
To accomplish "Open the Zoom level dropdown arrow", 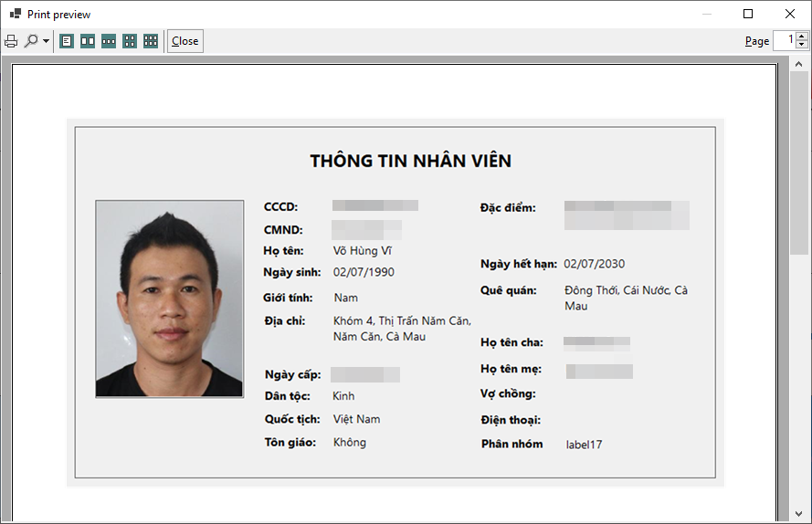I will click(x=46, y=41).
